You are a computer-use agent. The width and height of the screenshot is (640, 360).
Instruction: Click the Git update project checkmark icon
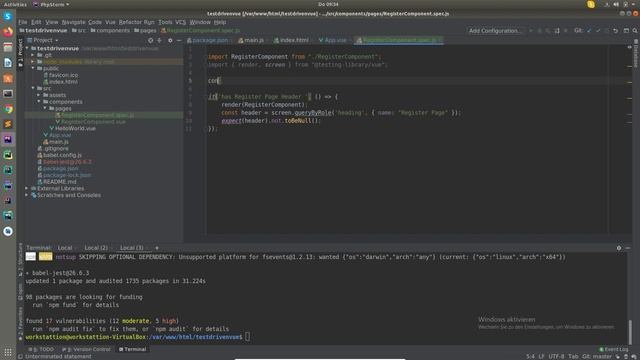[589, 31]
